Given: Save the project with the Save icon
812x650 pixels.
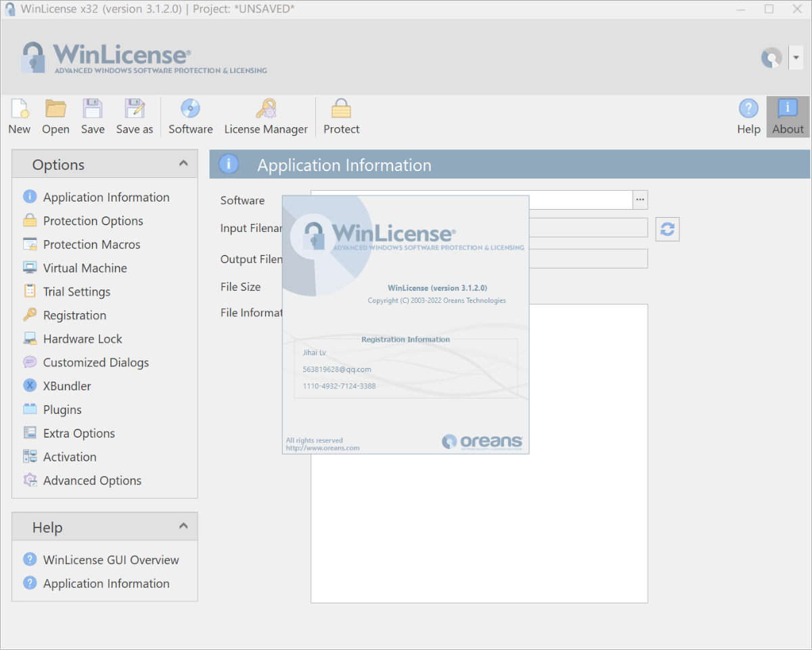Looking at the screenshot, I should 93,109.
